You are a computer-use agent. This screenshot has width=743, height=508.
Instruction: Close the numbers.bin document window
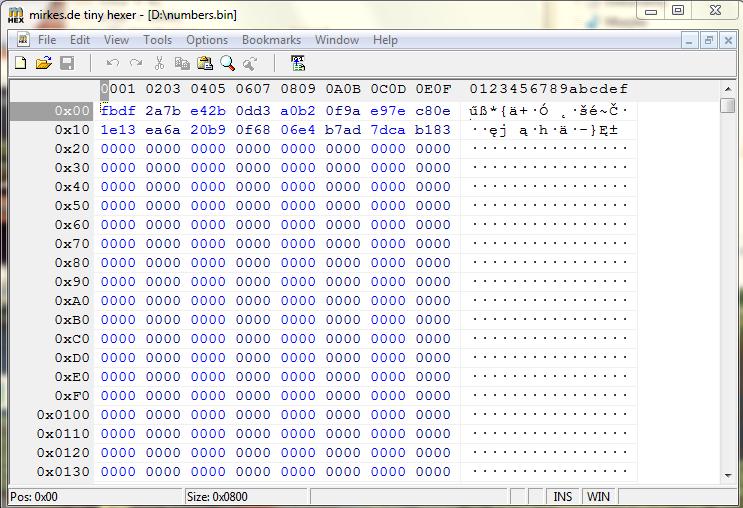click(x=728, y=40)
